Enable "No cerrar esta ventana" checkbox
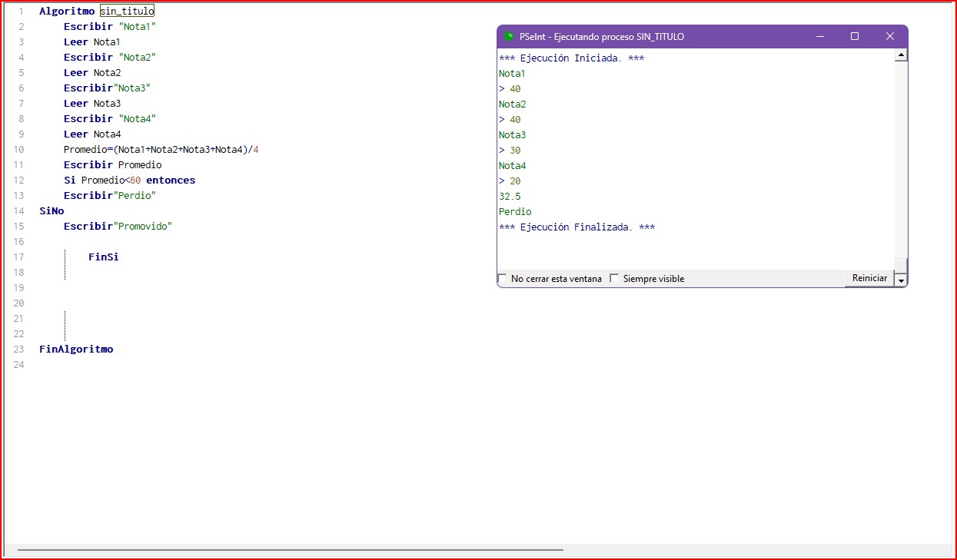This screenshot has width=957, height=560. tap(503, 279)
